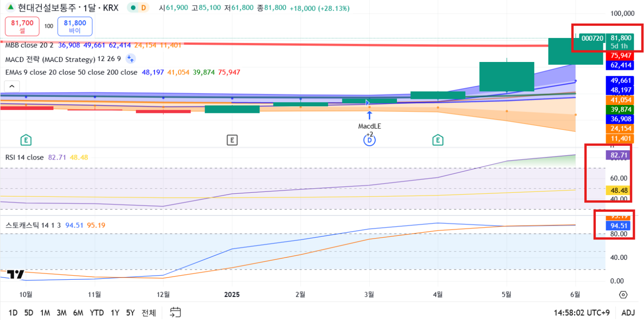Click the 2025 label on time axis

pyautogui.click(x=232, y=294)
